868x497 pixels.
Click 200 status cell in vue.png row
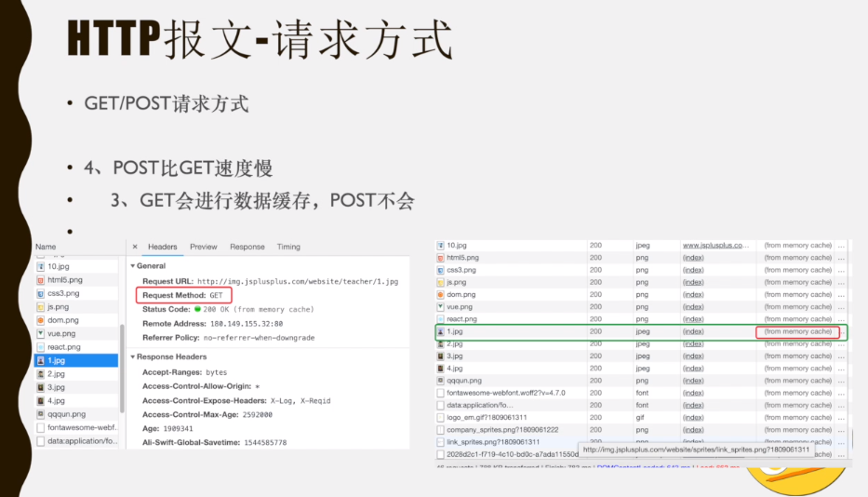(595, 306)
